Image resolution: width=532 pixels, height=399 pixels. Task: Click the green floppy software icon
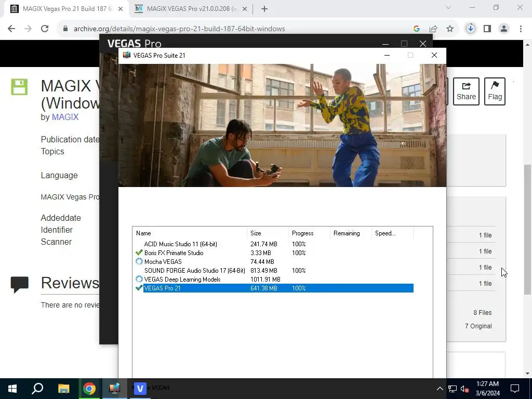pos(19,87)
